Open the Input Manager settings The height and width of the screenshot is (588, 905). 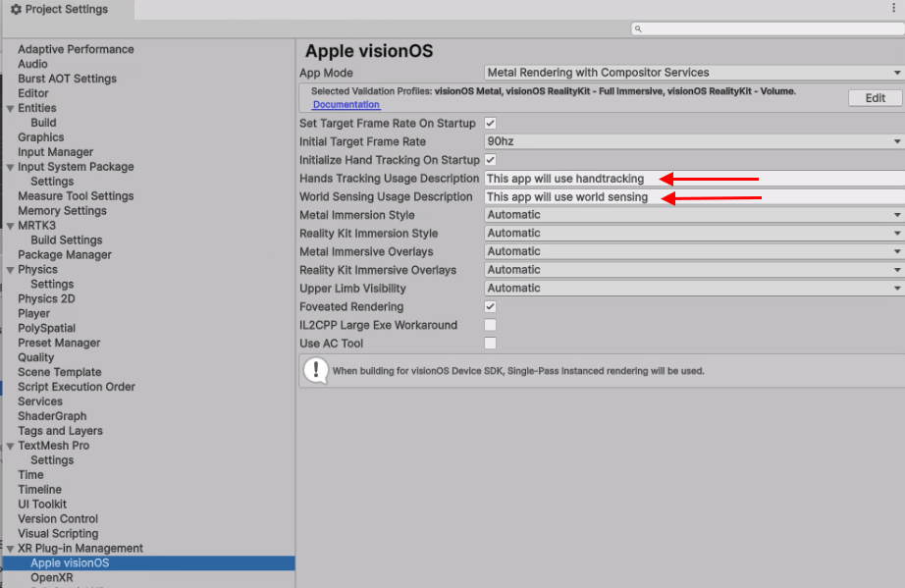(55, 152)
